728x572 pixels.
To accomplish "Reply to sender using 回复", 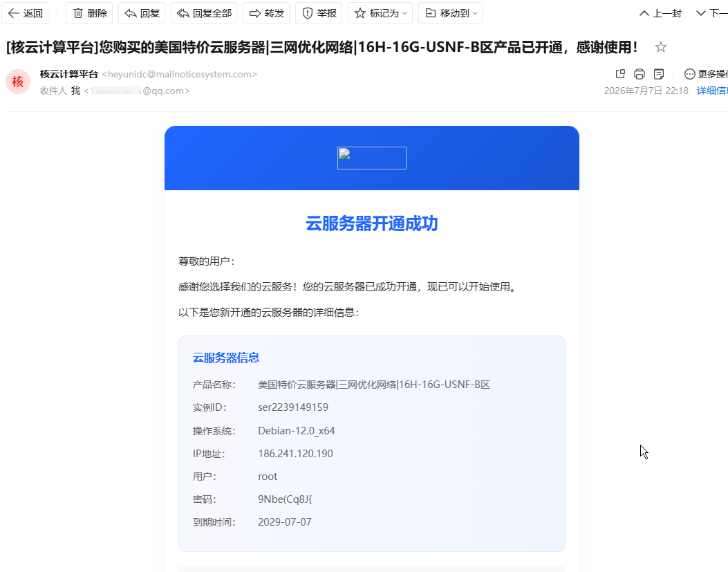I will click(142, 13).
